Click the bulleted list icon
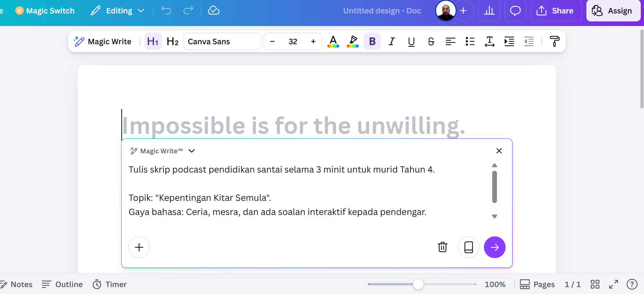Image resolution: width=644 pixels, height=294 pixels. pos(470,41)
